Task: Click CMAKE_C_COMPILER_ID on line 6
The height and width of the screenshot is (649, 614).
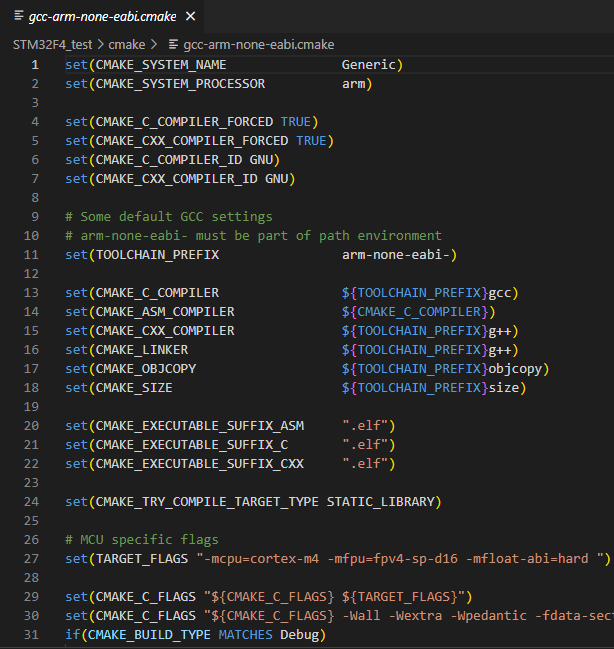Action: 169,160
